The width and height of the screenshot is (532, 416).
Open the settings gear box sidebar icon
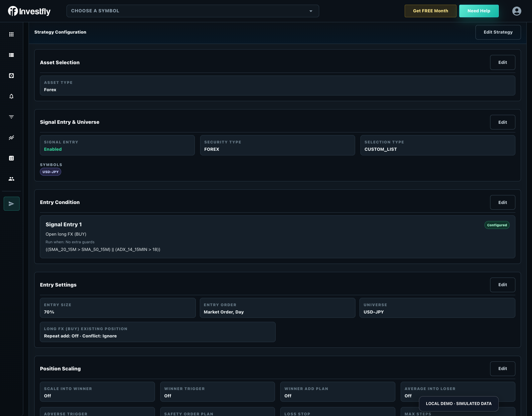tap(11, 76)
